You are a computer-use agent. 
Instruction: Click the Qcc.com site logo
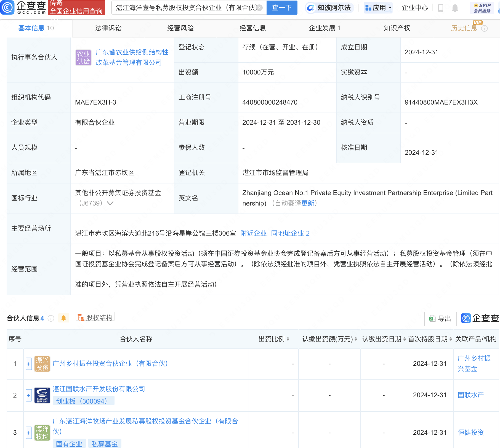click(23, 7)
